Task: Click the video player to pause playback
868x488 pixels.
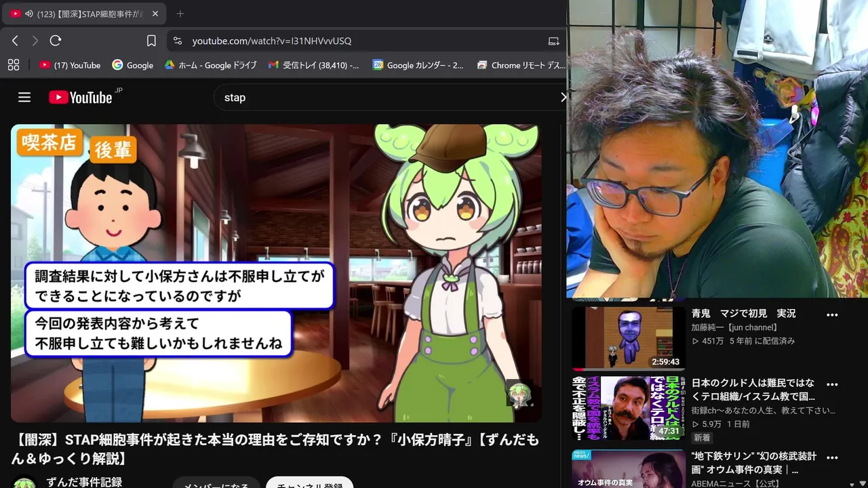Action: (276, 273)
